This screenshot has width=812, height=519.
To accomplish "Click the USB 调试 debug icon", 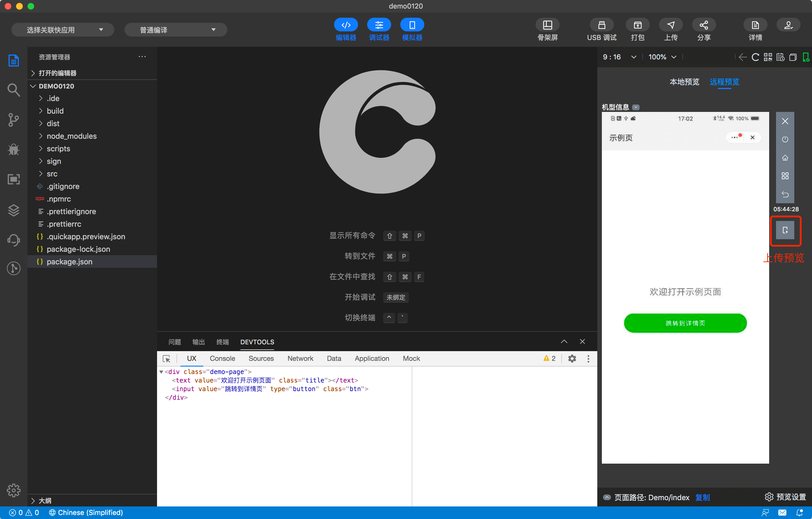I will click(x=601, y=25).
